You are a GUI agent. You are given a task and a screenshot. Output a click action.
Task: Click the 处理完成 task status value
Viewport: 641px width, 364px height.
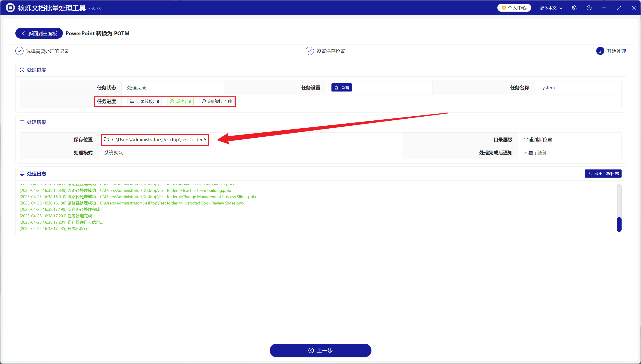tap(136, 87)
